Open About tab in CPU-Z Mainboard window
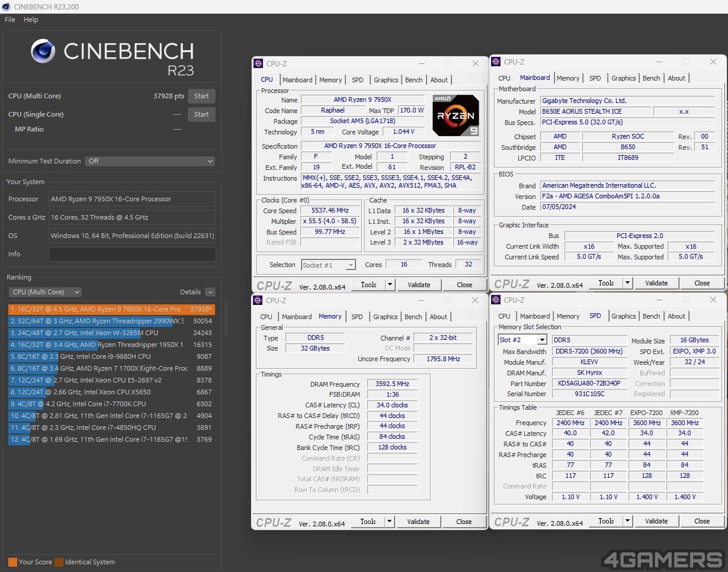This screenshot has height=572, width=728. [676, 78]
